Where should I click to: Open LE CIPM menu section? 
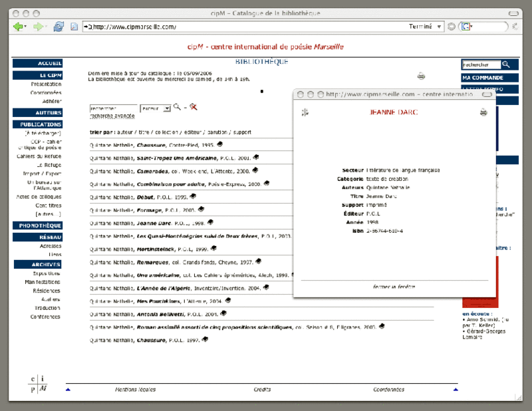point(38,75)
